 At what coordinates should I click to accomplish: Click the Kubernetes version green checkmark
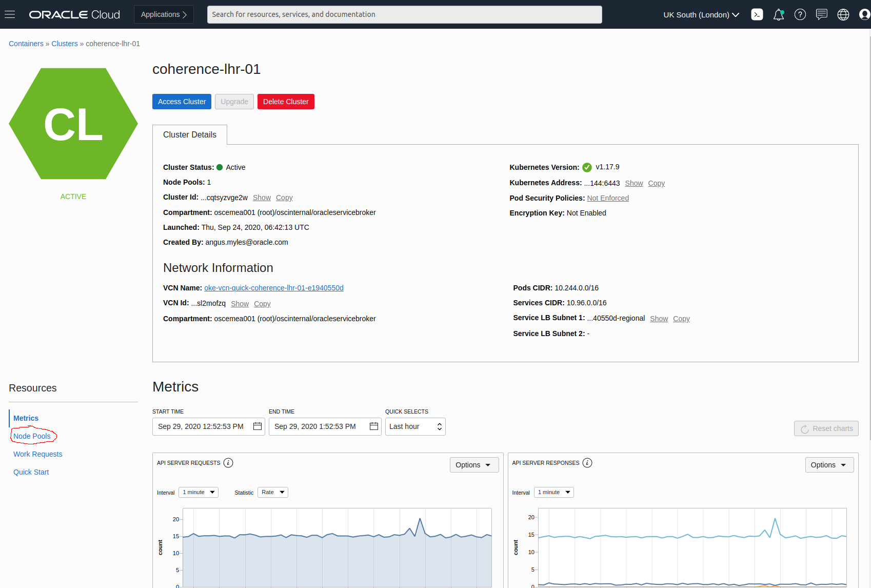point(587,167)
